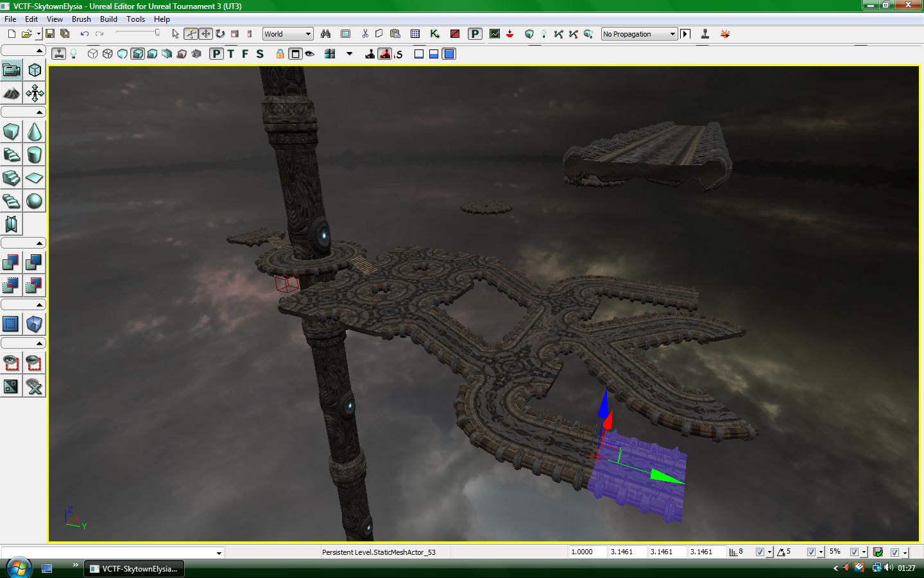Image resolution: width=924 pixels, height=578 pixels.
Task: Open the Kismet editor
Action: 433,33
